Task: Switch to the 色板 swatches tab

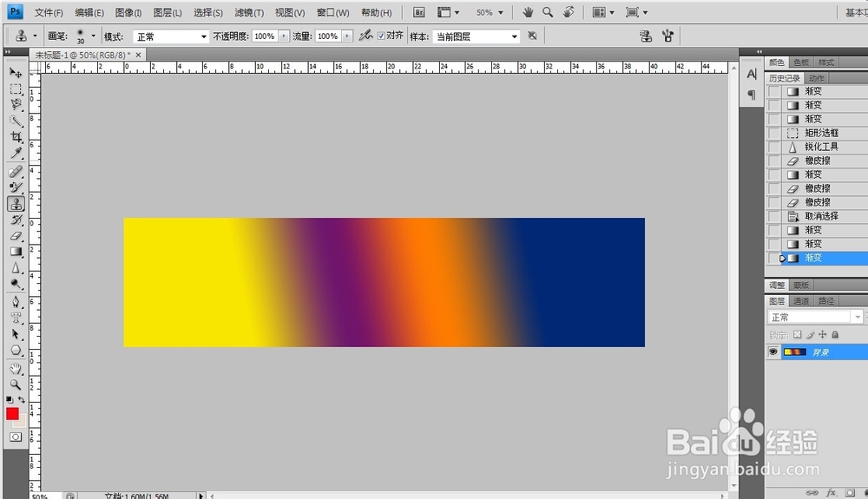Action: pyautogui.click(x=801, y=62)
